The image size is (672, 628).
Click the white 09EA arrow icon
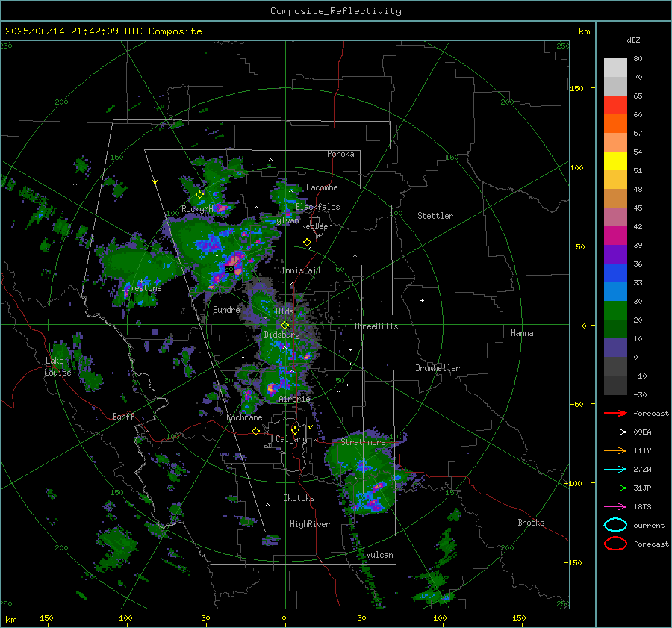point(615,432)
